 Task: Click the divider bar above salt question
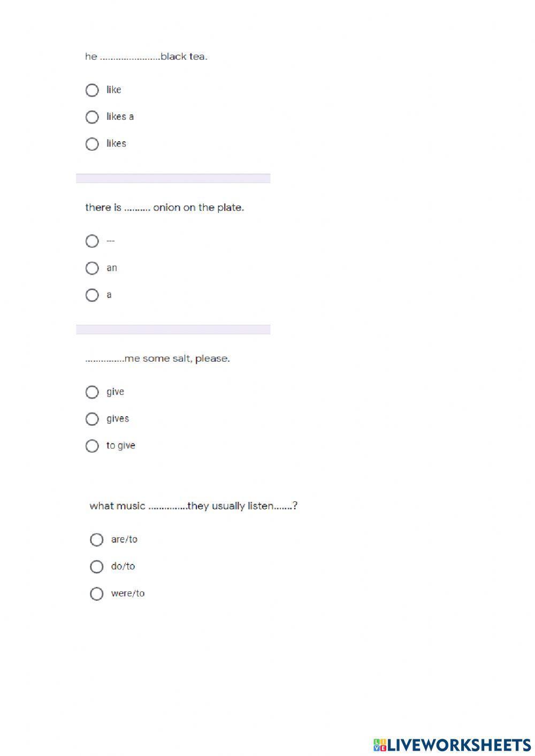(173, 330)
